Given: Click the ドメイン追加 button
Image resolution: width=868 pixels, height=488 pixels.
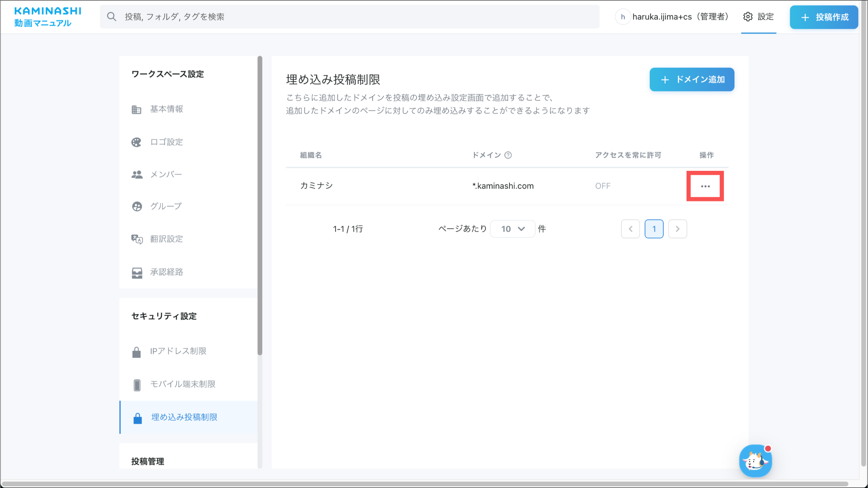Looking at the screenshot, I should click(x=692, y=80).
